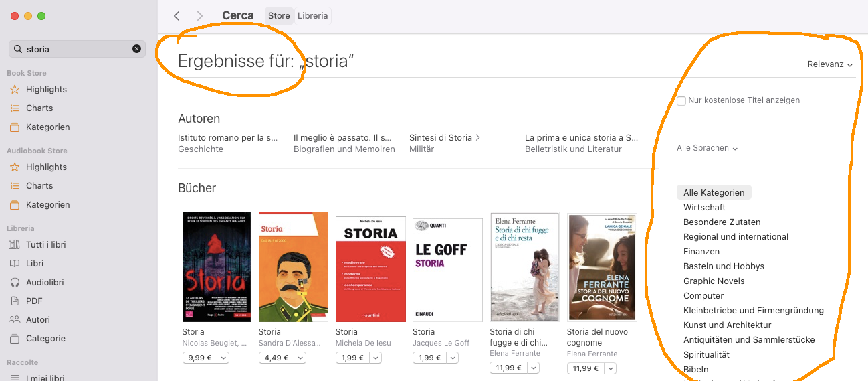The image size is (868, 381).
Task: Open Storia di chi fugge cover
Action: (524, 267)
